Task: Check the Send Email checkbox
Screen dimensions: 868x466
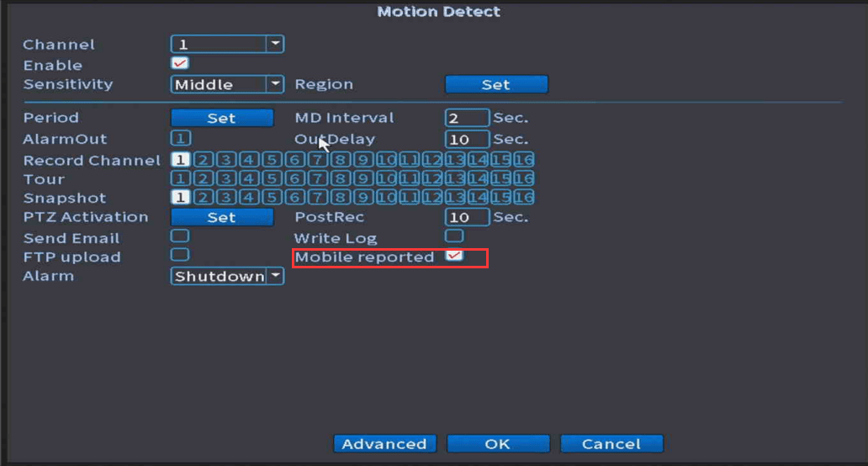Action: click(x=180, y=236)
